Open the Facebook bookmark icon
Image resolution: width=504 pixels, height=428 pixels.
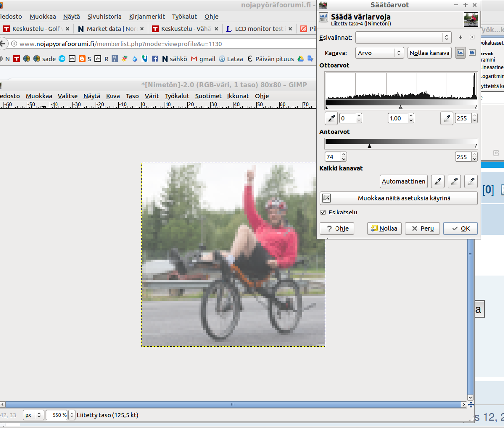point(155,59)
